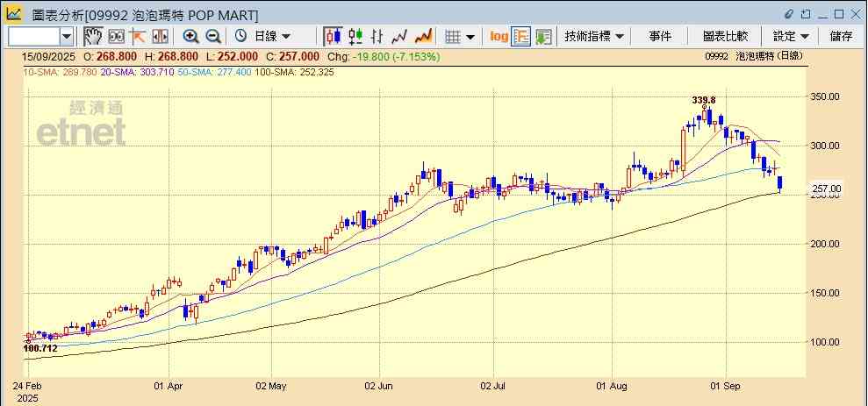Click the 01 Aug date axis label

coord(613,386)
